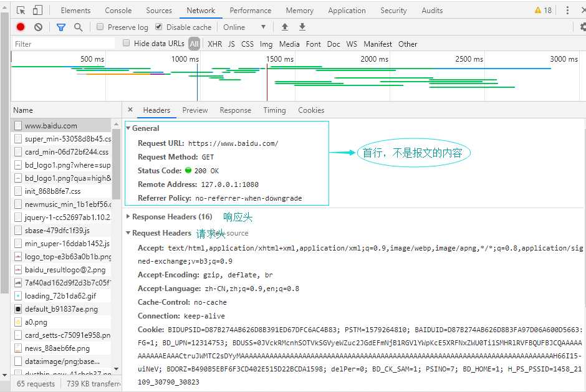
Task: Filter requests by CSS type
Action: point(247,44)
